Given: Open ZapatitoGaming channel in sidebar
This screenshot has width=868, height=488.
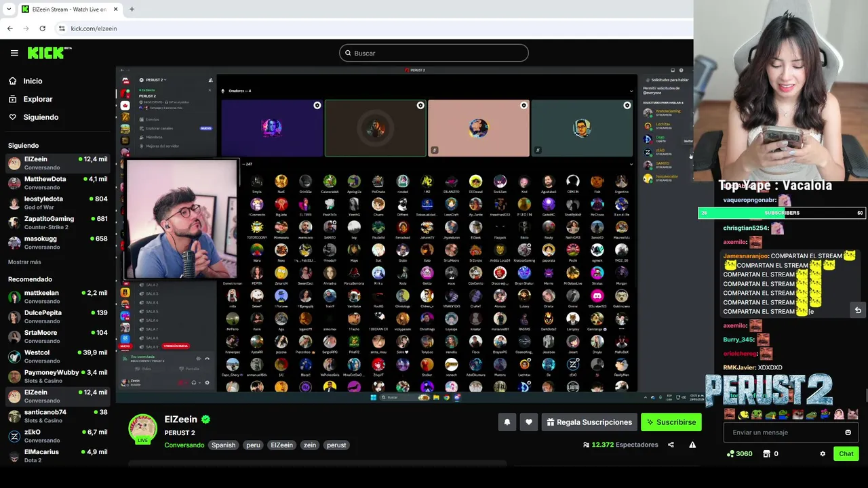Looking at the screenshot, I should click(x=58, y=223).
